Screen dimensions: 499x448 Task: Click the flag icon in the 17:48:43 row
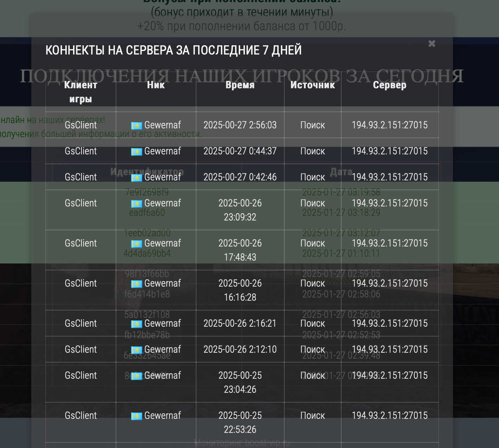click(137, 244)
